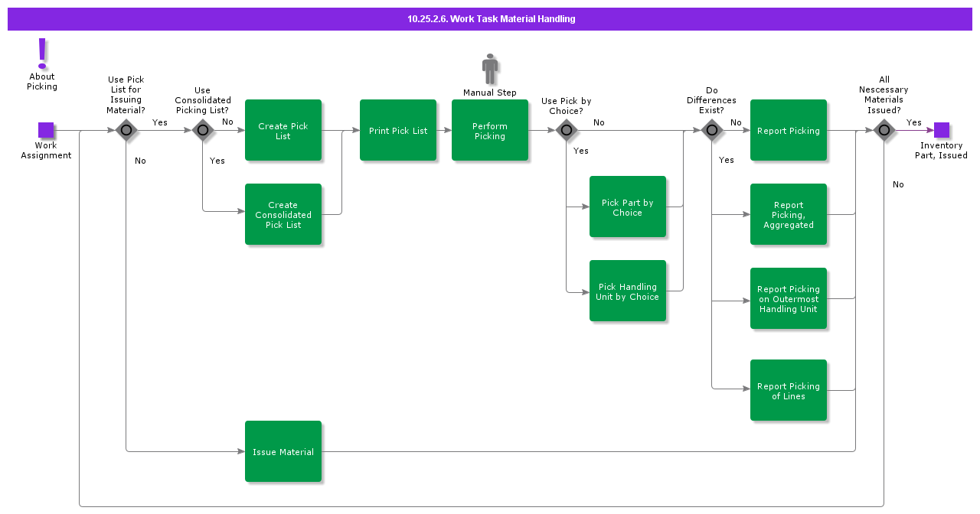Click the Manual Step person icon
The image size is (980, 514).
[490, 70]
